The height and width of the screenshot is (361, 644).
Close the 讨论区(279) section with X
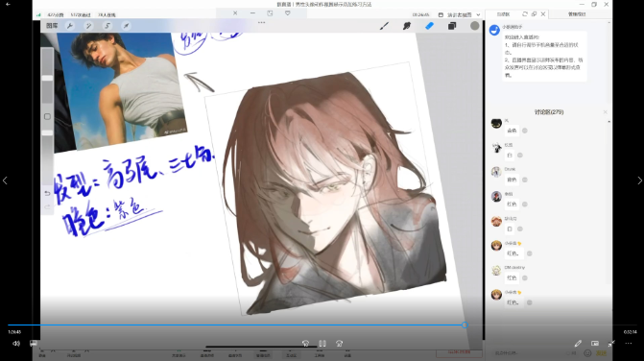[x=605, y=111]
